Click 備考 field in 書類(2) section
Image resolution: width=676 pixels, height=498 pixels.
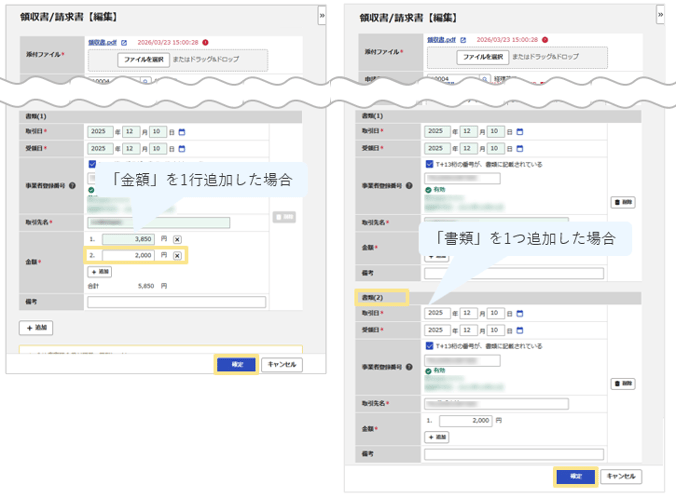pyautogui.click(x=514, y=454)
